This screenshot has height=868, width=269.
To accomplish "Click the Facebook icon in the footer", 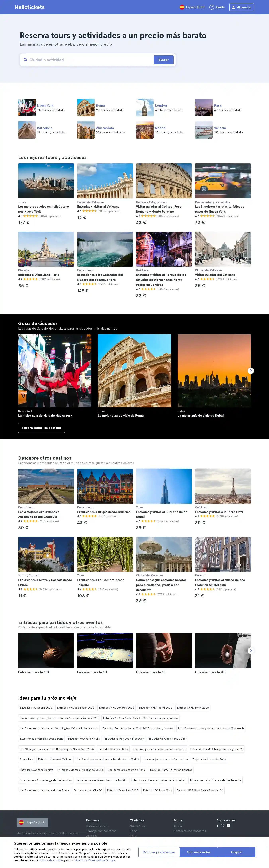I will (217, 826).
